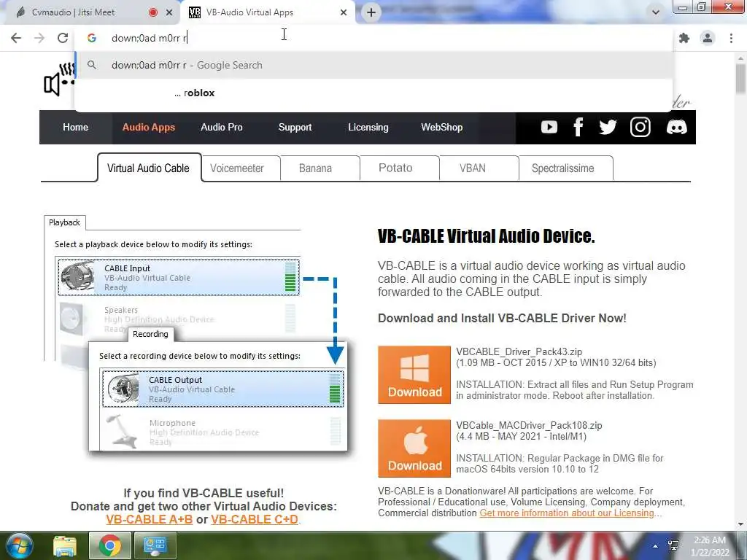Open the taskbar clock and date
Viewport: 747px width, 560px height.
710,546
